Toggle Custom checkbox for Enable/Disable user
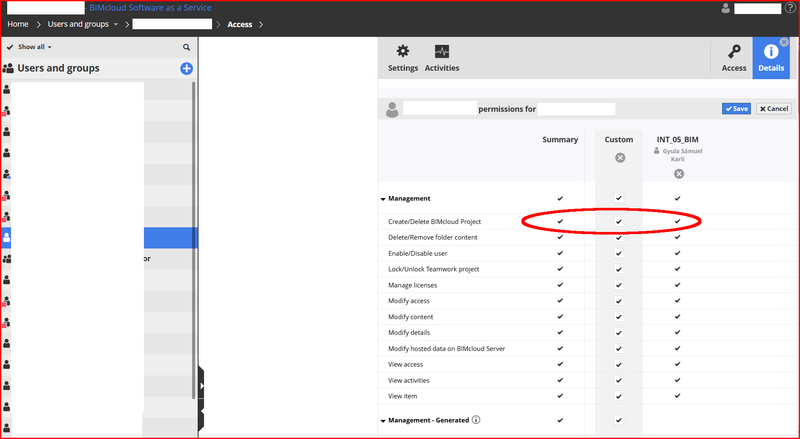Screen dimensions: 800x439 point(619,253)
